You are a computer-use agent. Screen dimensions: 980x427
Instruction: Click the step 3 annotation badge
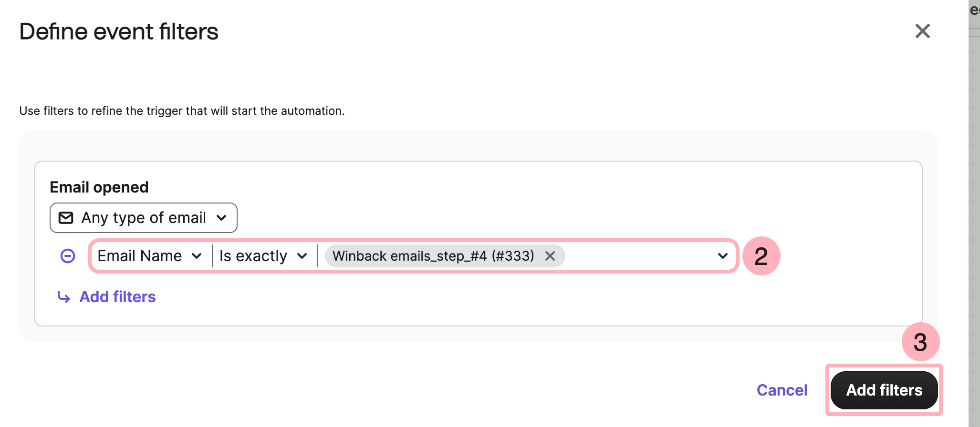click(x=920, y=342)
